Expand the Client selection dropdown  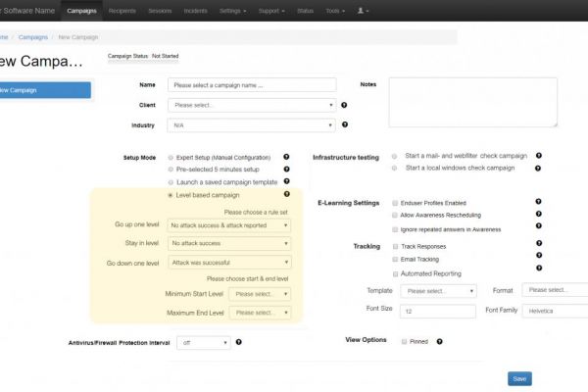(x=252, y=105)
